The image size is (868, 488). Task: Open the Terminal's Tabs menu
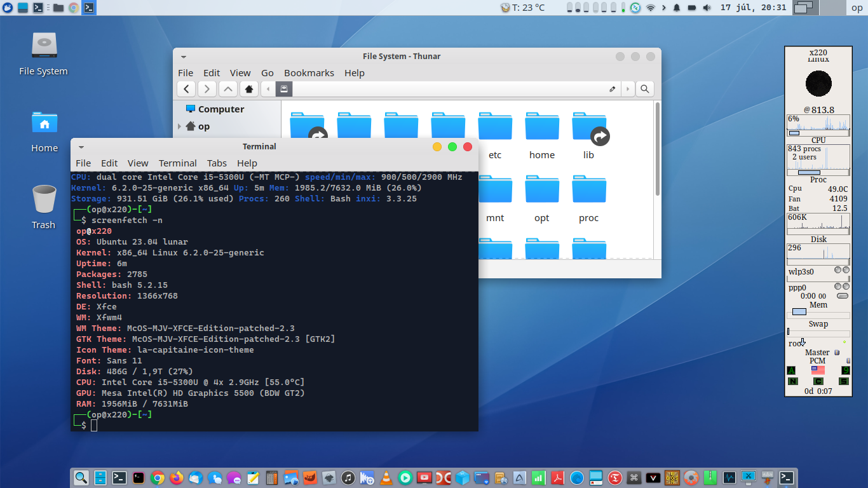tap(217, 163)
